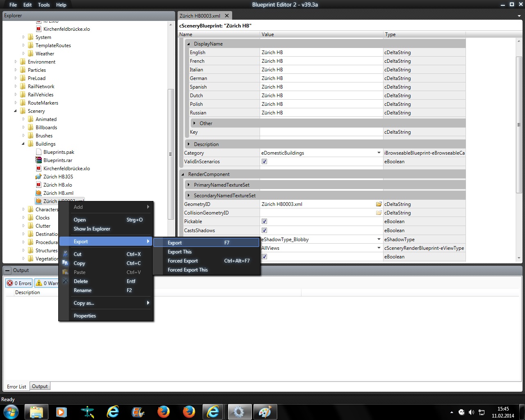525x420 pixels.
Task: Click the browse icon for CollisionGeometryID
Action: pyautogui.click(x=379, y=213)
